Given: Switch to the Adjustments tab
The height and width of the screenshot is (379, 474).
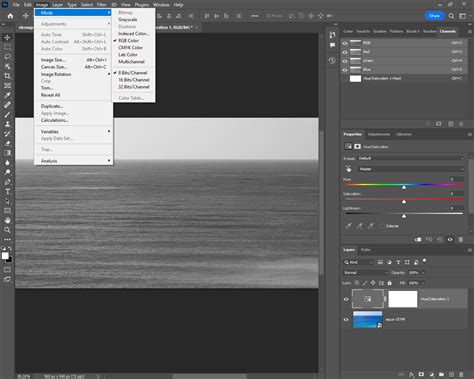Looking at the screenshot, I should pos(379,134).
